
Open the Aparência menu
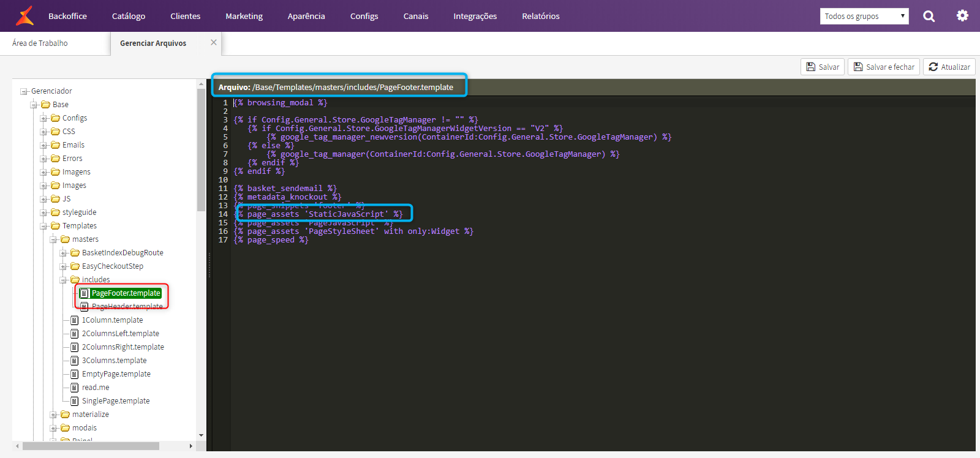306,16
